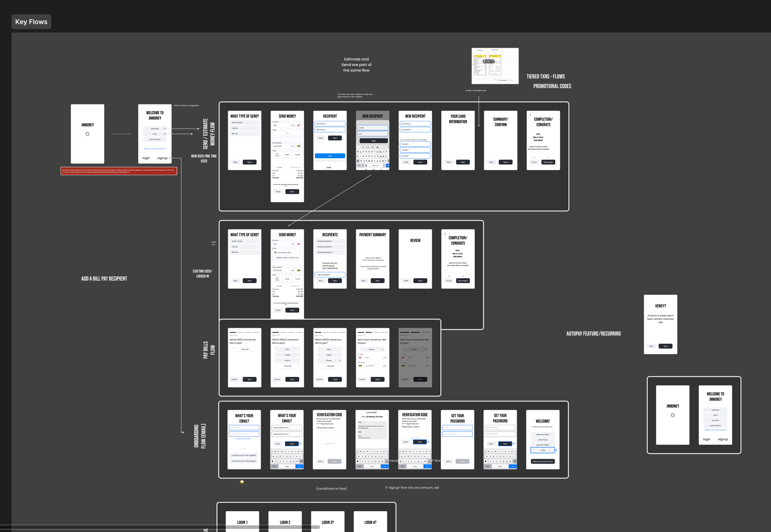Select the PROMOTIONAL CODES heading
This screenshot has height=532, width=771.
(x=552, y=86)
